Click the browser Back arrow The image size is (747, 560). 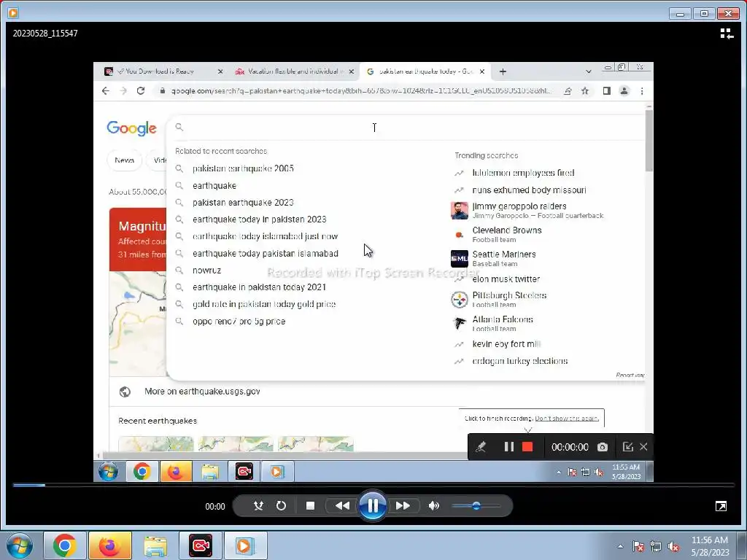(106, 91)
